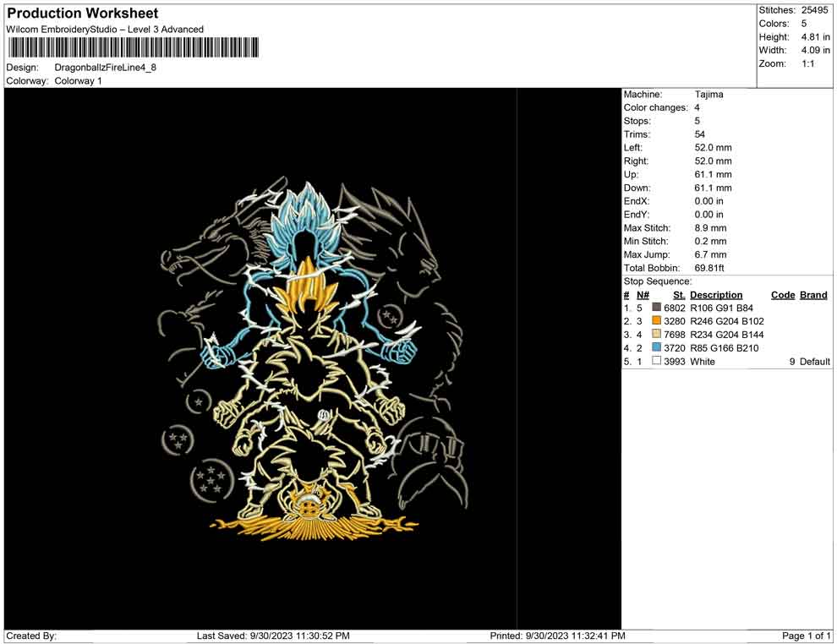The height and width of the screenshot is (644, 837).
Task: Click the 'White' thread description
Action: coord(703,361)
